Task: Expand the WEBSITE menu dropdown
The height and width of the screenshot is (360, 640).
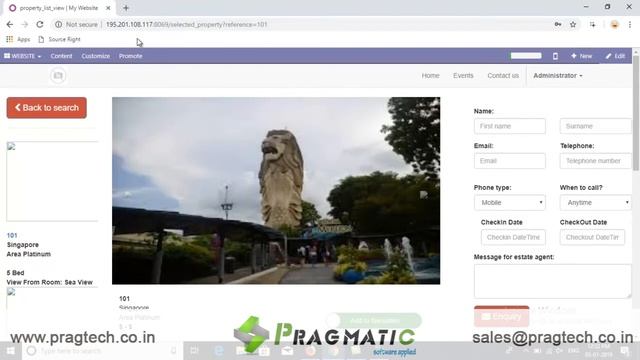Action: coord(23,56)
